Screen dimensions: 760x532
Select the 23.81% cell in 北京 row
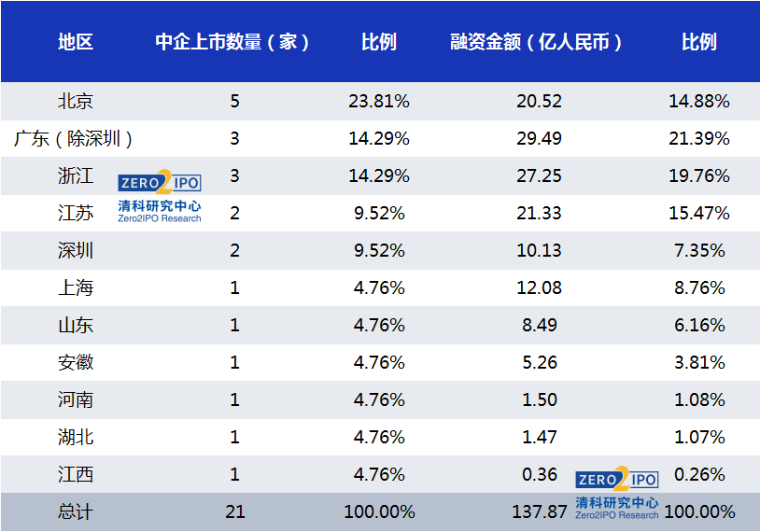pyautogui.click(x=379, y=101)
